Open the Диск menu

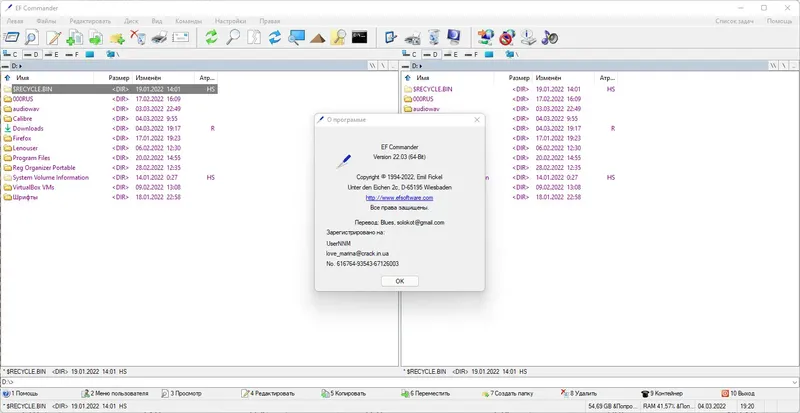[131, 21]
